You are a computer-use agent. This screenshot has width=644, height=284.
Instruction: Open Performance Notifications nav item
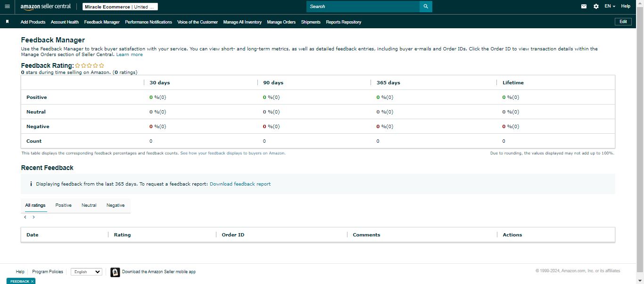click(149, 22)
